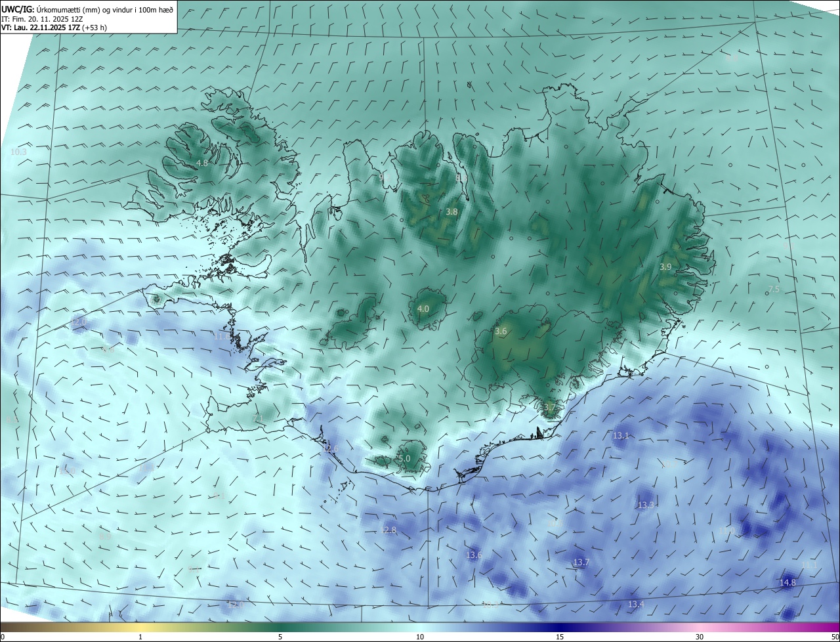This screenshot has height=642, width=840.
Task: Click the 11.1 value near the southeast corner
Action: point(809,565)
